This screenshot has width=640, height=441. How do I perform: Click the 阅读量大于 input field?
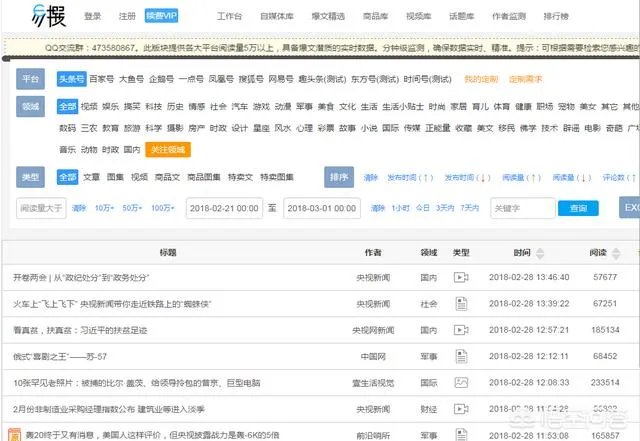coord(41,208)
